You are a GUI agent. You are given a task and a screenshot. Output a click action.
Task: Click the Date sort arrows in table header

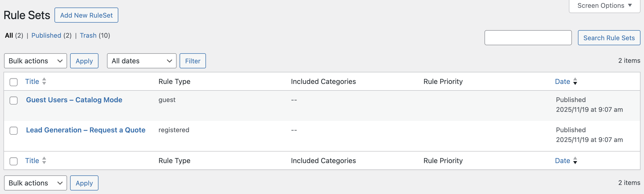point(575,81)
